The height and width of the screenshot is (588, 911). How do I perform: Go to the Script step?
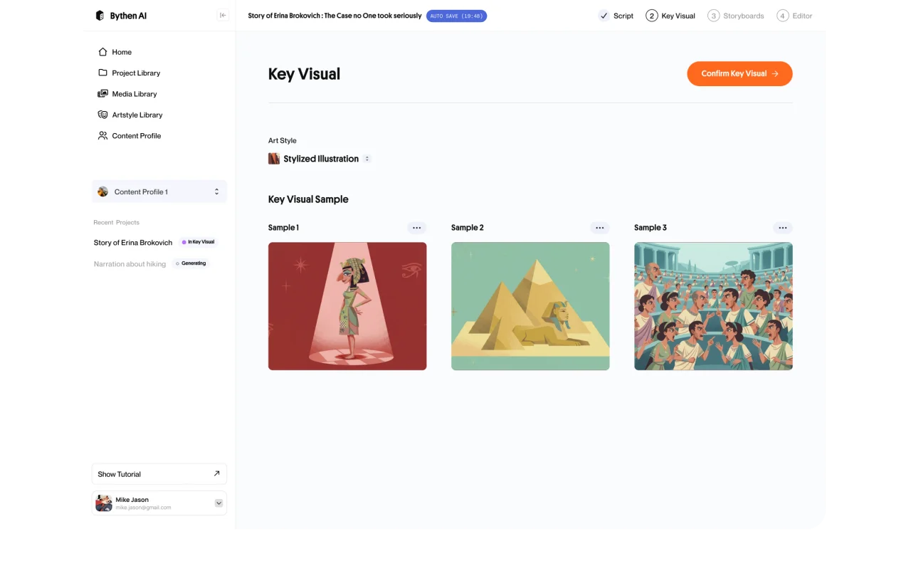coord(616,16)
